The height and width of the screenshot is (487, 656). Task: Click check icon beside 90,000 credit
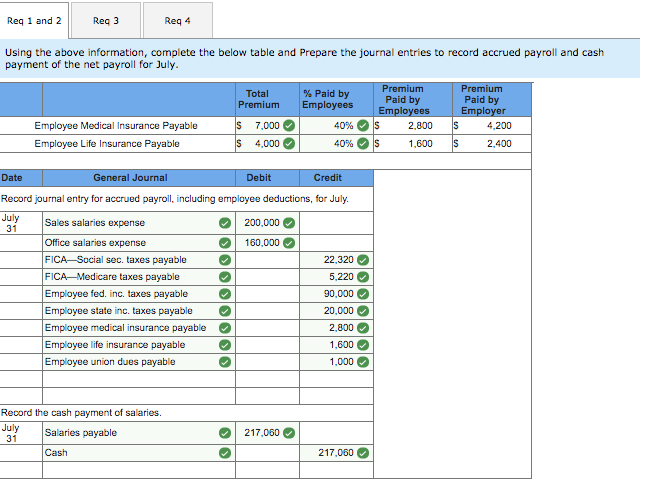click(363, 294)
